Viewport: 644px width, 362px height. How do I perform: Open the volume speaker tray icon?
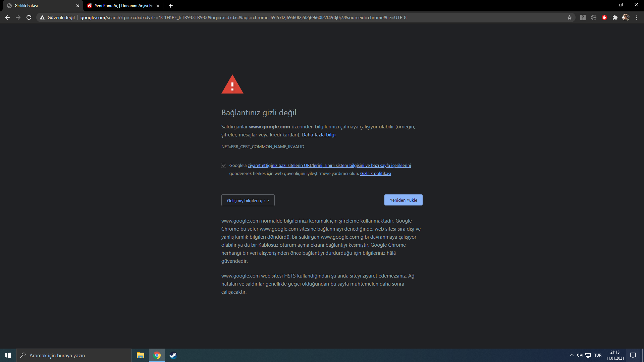(x=580, y=355)
